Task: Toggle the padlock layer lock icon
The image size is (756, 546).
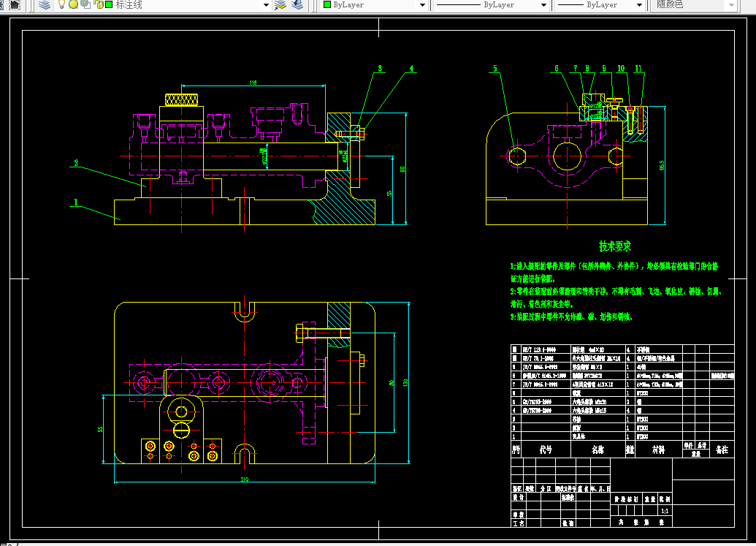Action: point(99,5)
